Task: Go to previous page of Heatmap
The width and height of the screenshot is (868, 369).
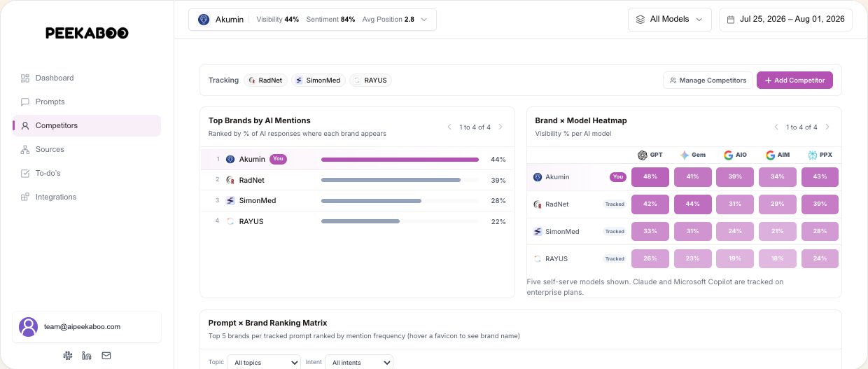Action: click(776, 127)
